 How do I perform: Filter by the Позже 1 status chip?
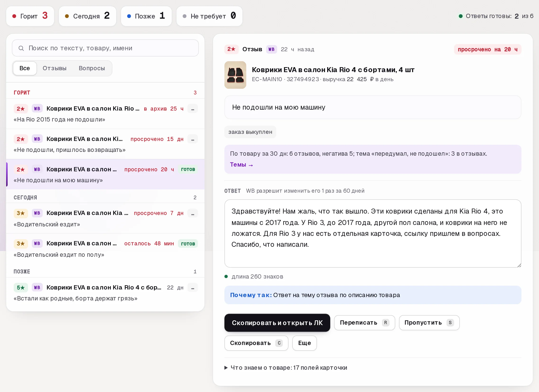[146, 16]
